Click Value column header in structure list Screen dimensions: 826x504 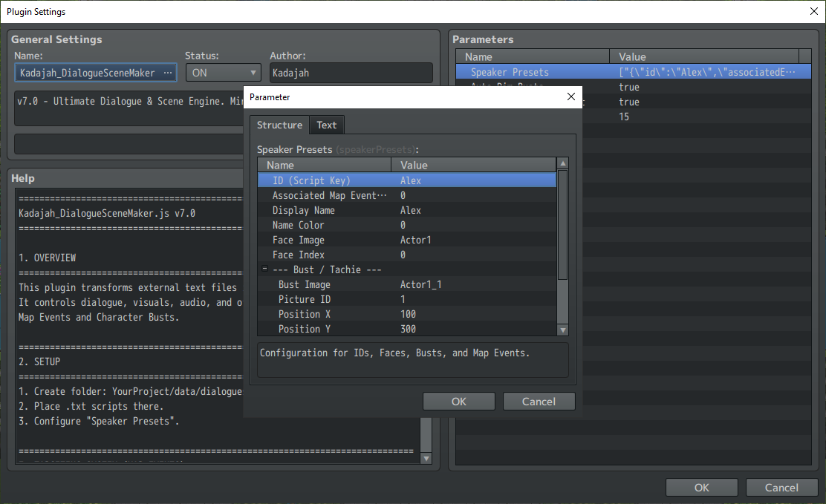click(x=474, y=165)
